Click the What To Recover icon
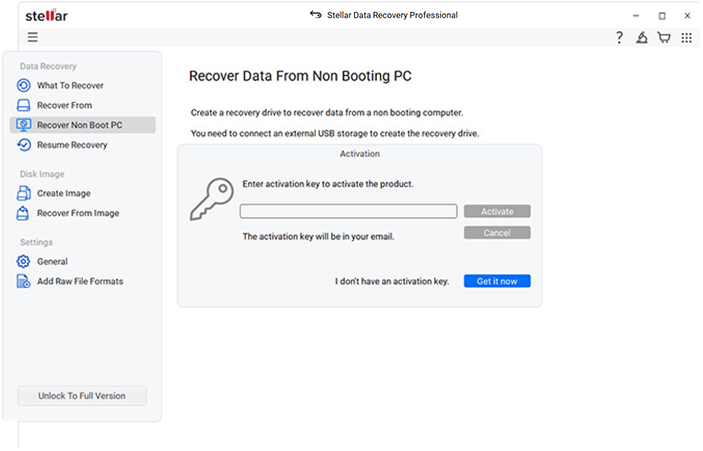 coord(24,86)
